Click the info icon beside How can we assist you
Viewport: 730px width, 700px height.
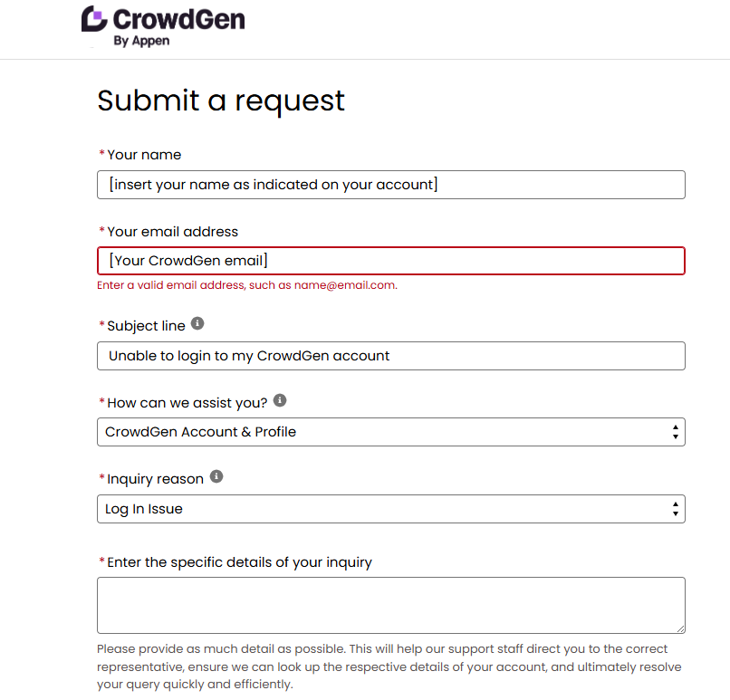279,399
